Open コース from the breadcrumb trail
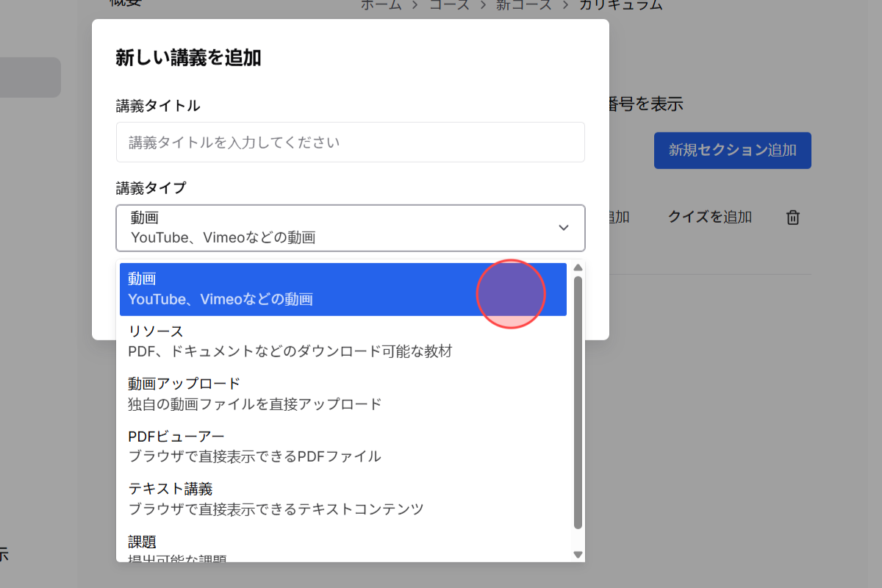This screenshot has height=588, width=882. point(449,4)
